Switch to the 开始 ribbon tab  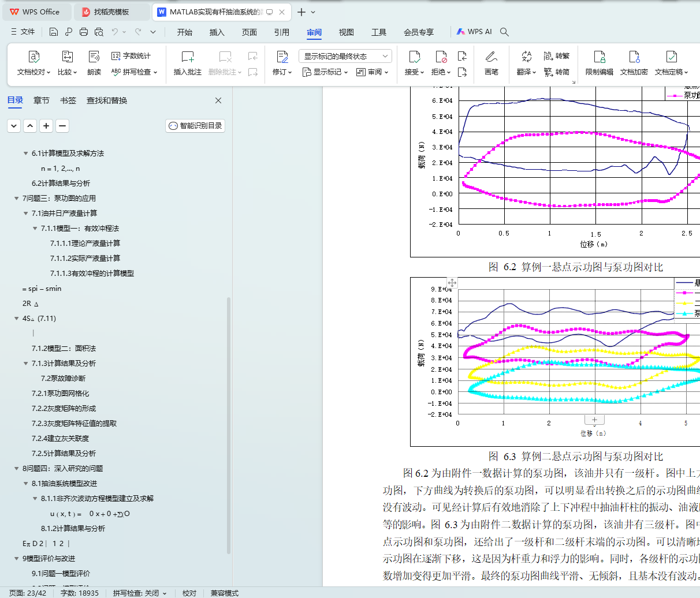pyautogui.click(x=185, y=32)
